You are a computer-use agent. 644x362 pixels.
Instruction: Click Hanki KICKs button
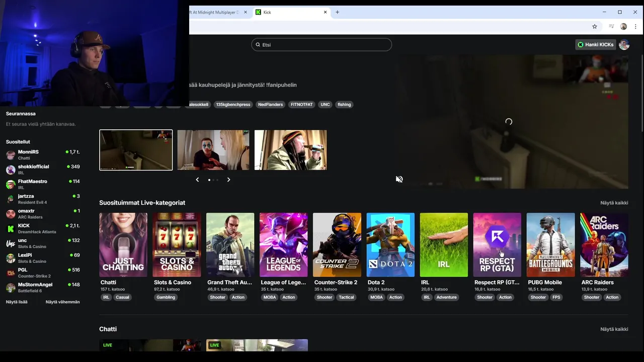tap(596, 45)
